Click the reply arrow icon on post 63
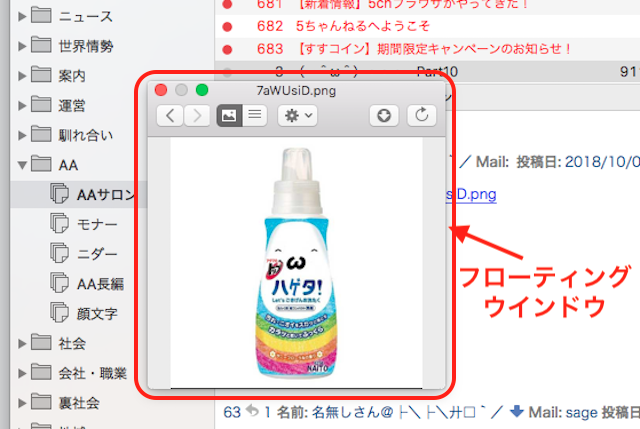 coord(253,411)
